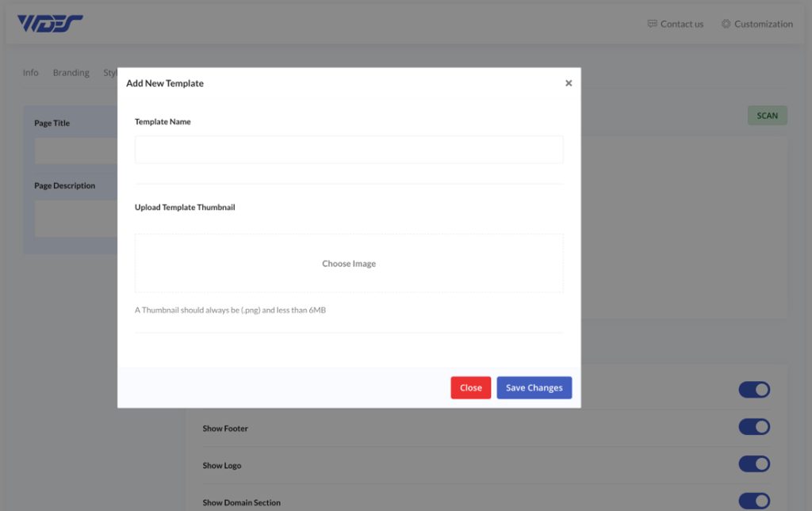This screenshot has width=812, height=511.
Task: Click the gear icon beside Customization
Action: coord(725,24)
